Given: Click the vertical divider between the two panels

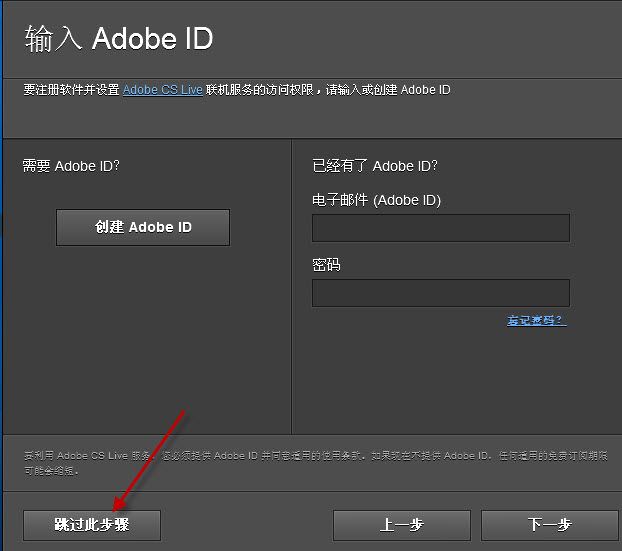Looking at the screenshot, I should [x=291, y=290].
